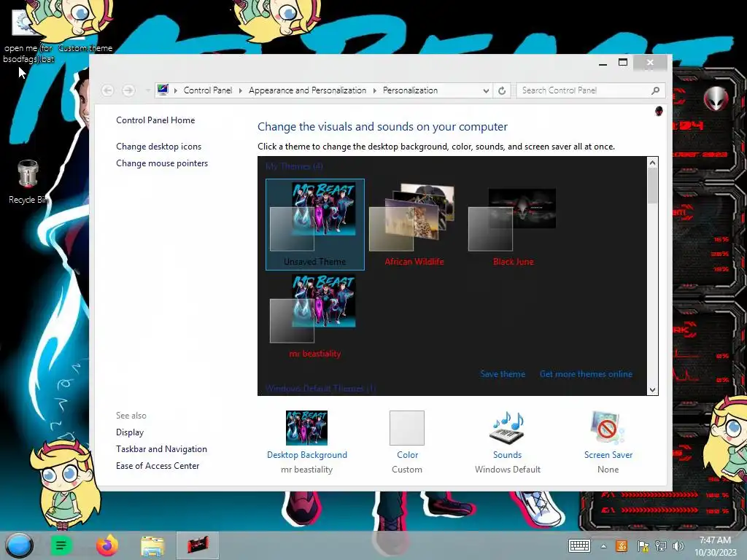Screen dimensions: 747x560
Task: Open the Sounds settings icon
Action: [508, 427]
